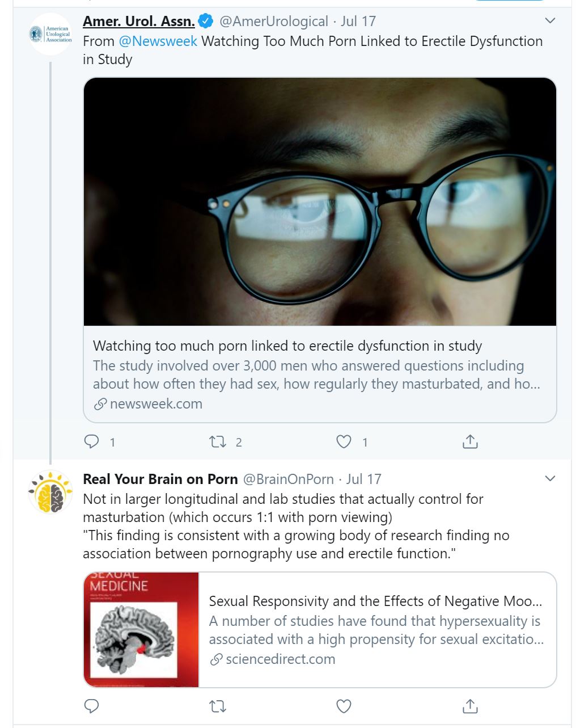Reply to the Amer. Urol. Assn. tweet

pos(92,441)
